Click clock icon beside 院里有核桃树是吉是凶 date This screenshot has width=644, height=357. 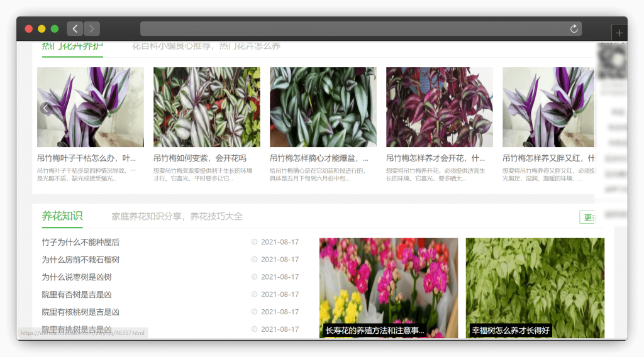[x=254, y=312]
